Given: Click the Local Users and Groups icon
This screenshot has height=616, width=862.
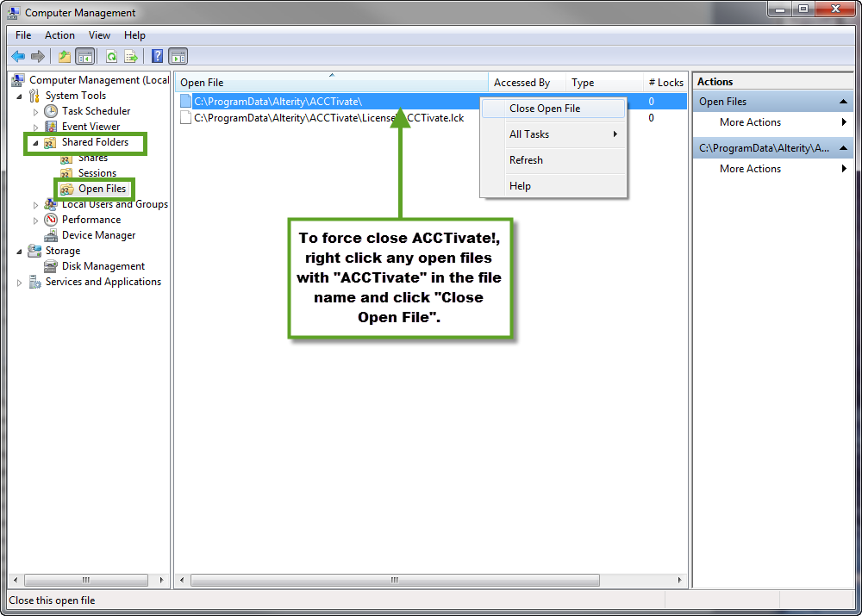Looking at the screenshot, I should (x=51, y=204).
